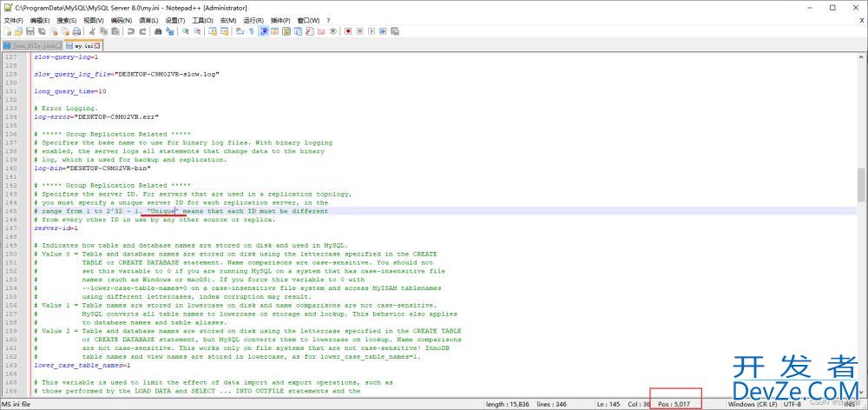Viewport: 868px width, 410px height.
Task: Click the long_query_time=10 line
Action: 69,91
